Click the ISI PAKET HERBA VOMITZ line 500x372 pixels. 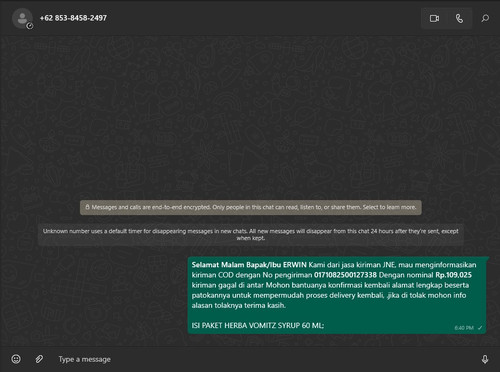[x=258, y=325]
